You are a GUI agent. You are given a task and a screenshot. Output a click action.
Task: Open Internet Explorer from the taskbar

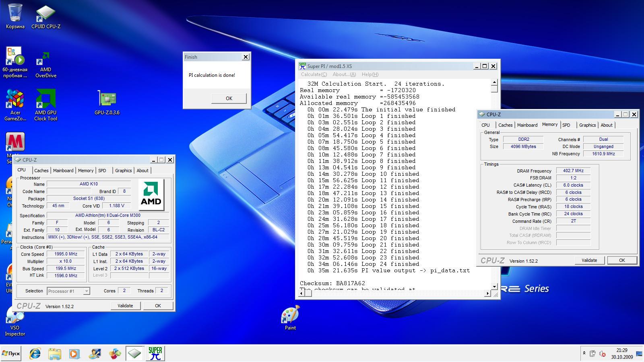[35, 354]
